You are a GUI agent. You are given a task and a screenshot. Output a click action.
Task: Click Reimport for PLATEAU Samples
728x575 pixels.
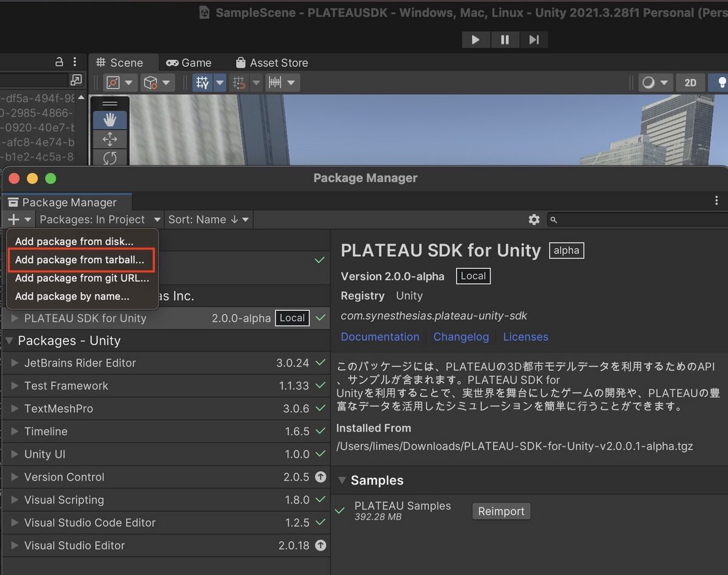(x=501, y=511)
